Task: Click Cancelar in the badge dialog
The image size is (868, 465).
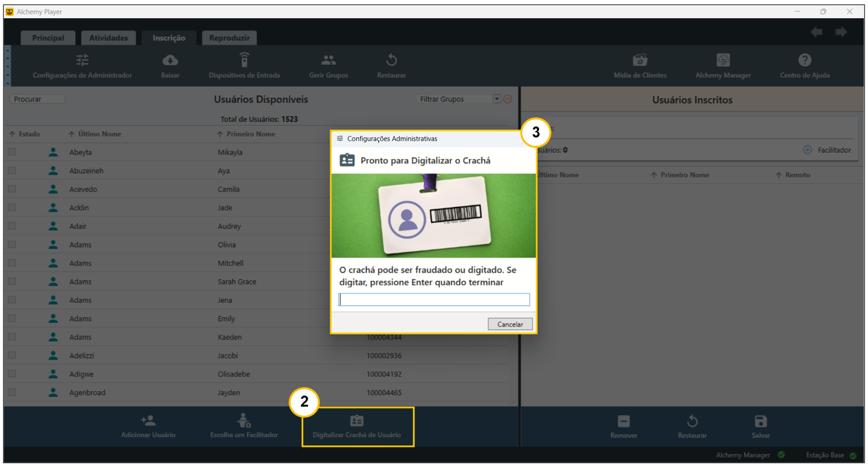Action: pos(510,324)
